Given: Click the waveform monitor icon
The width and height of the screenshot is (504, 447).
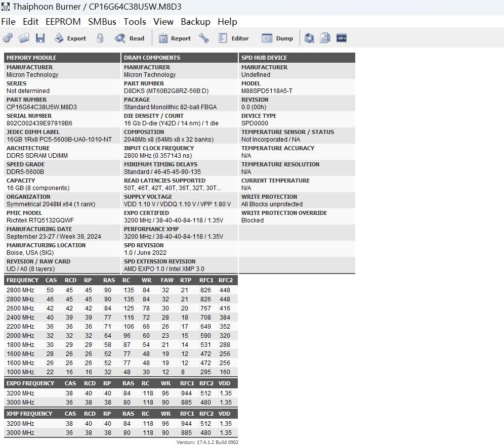Looking at the screenshot, I should click(x=342, y=38).
